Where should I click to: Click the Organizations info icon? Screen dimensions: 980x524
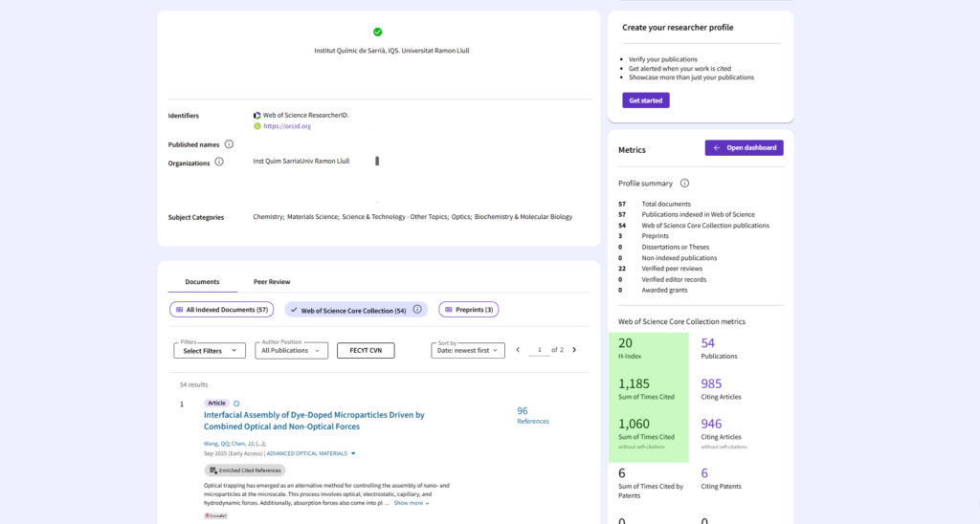219,162
